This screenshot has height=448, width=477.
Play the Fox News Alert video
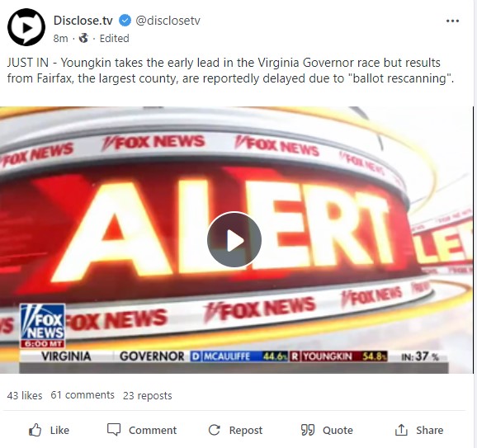tap(234, 240)
